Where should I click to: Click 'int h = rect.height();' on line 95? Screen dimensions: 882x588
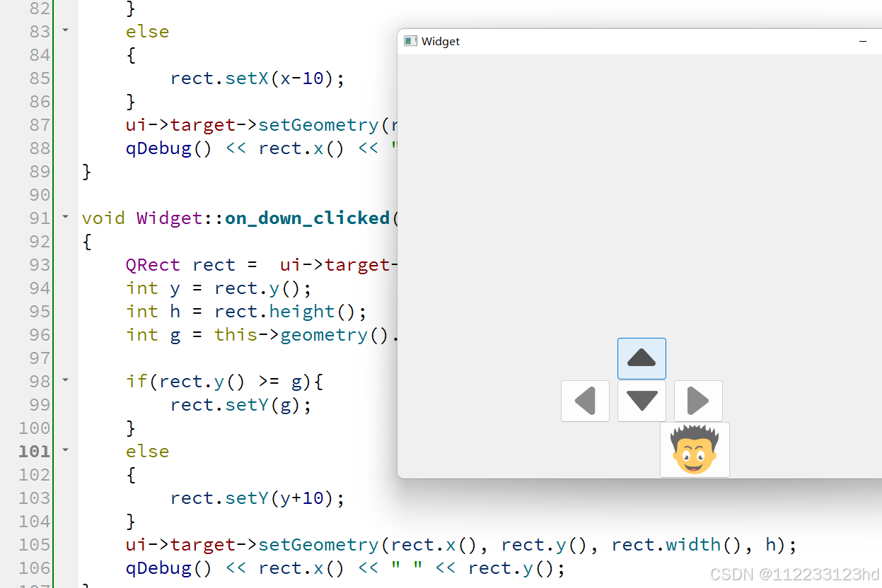(x=246, y=311)
